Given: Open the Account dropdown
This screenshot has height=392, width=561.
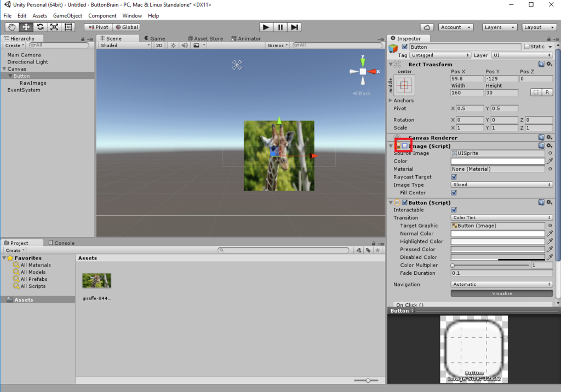Looking at the screenshot, I should click(456, 27).
